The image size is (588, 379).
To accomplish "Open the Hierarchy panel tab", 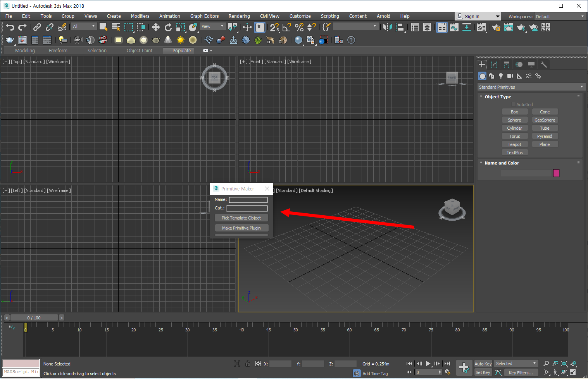I will tap(507, 65).
